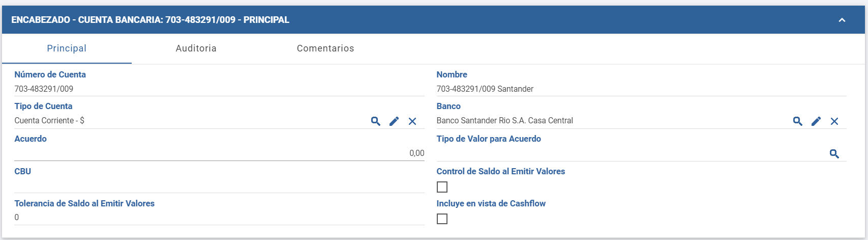The image size is (868, 240).
Task: Switch to the Principal tab
Action: (67, 48)
